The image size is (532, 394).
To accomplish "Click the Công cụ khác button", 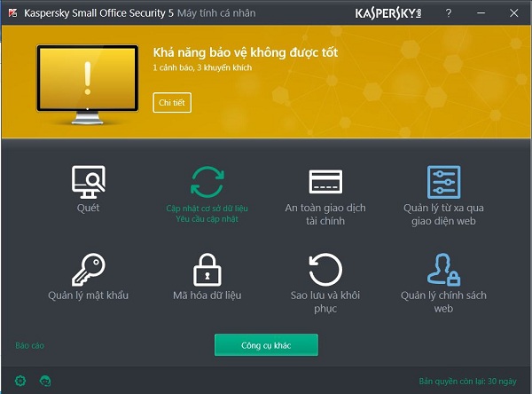I will (x=266, y=345).
